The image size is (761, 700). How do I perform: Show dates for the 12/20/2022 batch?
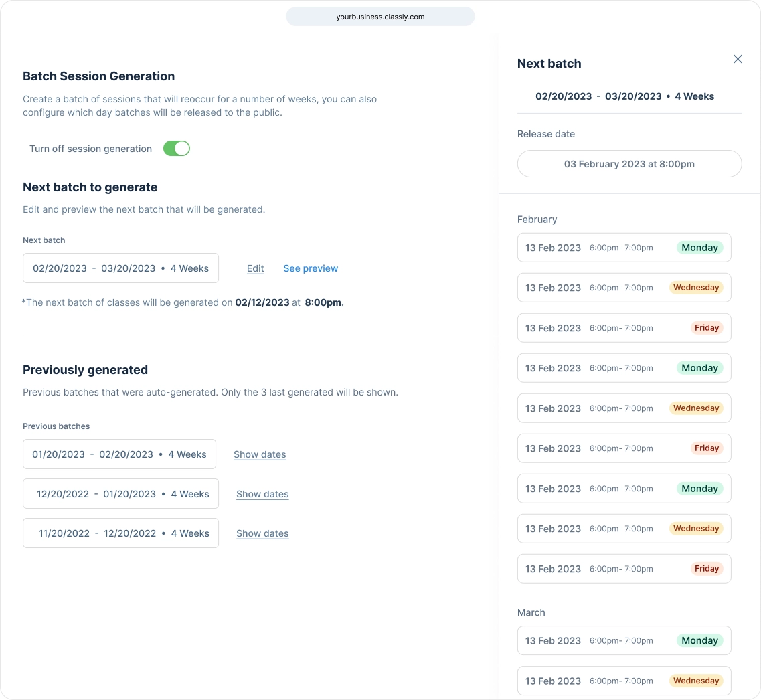coord(262,494)
